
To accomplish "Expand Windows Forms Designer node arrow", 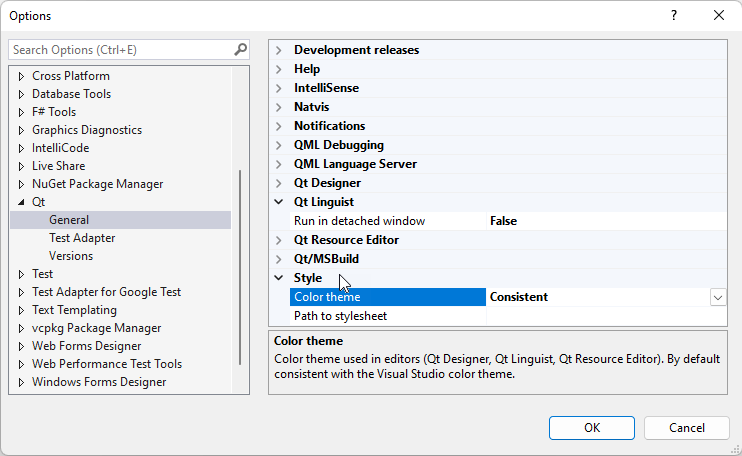I will [x=21, y=382].
